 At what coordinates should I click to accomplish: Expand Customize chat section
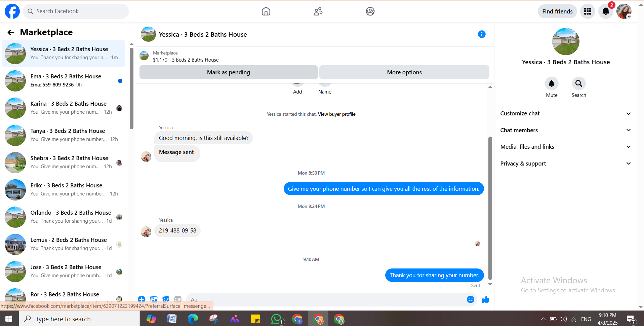coord(565,113)
